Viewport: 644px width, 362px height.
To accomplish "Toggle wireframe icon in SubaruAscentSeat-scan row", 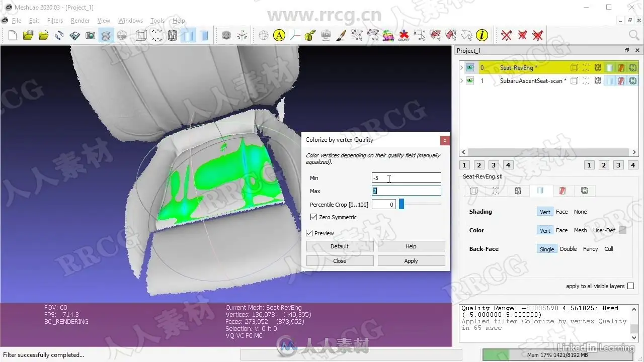I will (598, 80).
